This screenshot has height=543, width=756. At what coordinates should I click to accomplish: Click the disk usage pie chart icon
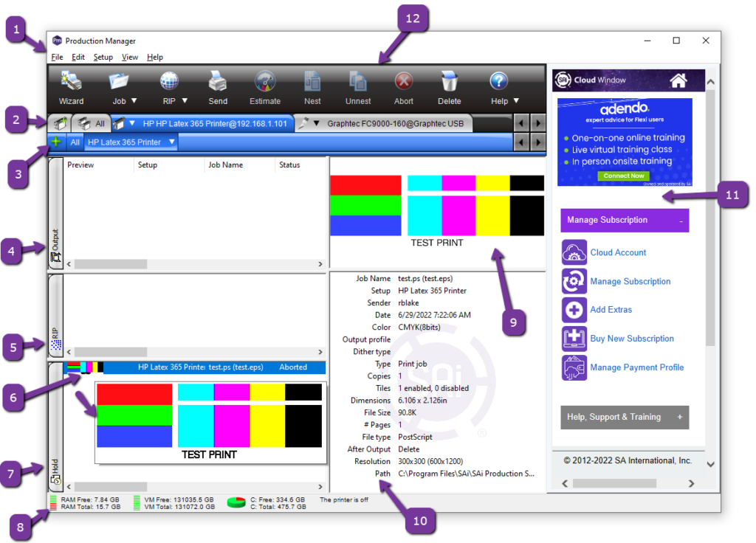[236, 502]
